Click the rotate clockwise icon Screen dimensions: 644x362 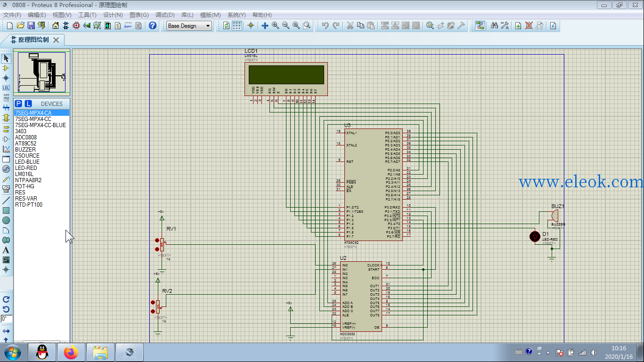point(6,299)
